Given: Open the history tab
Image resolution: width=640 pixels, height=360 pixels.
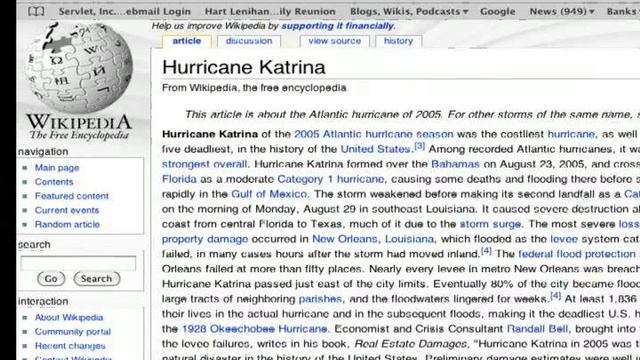Looking at the screenshot, I should pyautogui.click(x=398, y=41).
